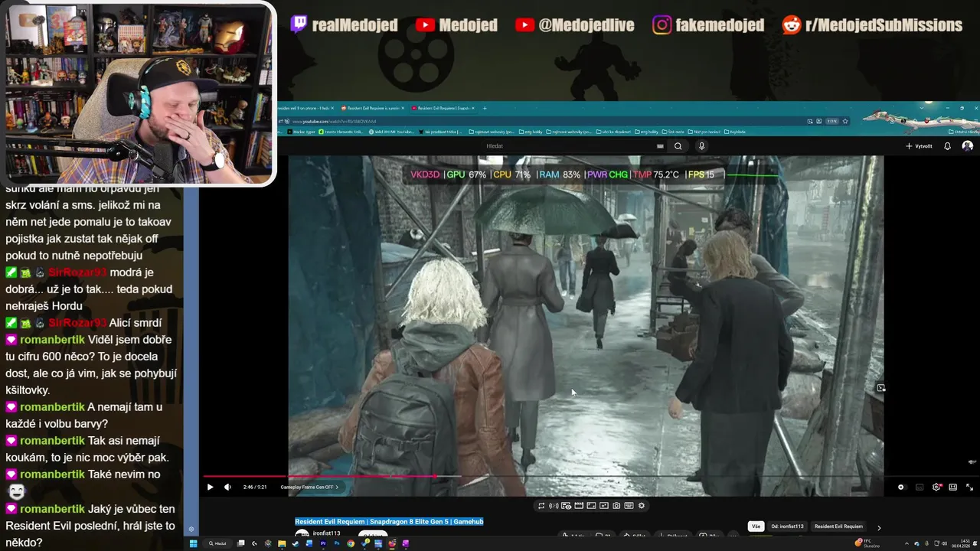The height and width of the screenshot is (551, 980).
Task: Enter fullscreen on the video player
Action: click(x=969, y=487)
